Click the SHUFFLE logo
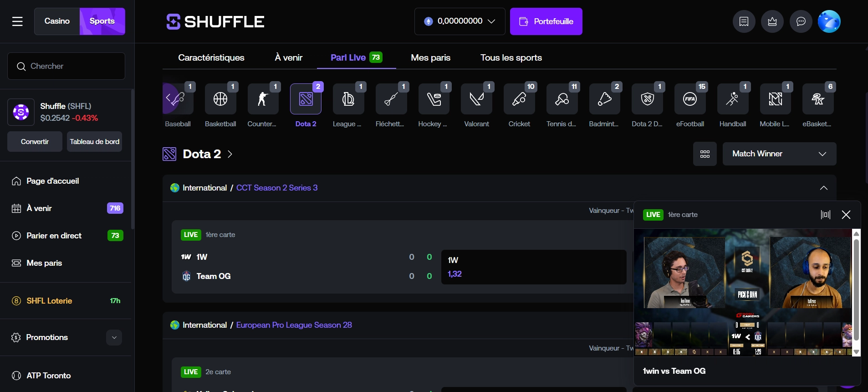Viewport: 868px width, 392px height. click(x=215, y=21)
